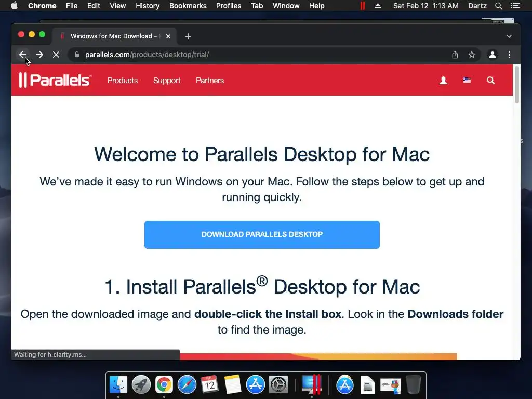Bookmark this page with the star

click(x=472, y=55)
